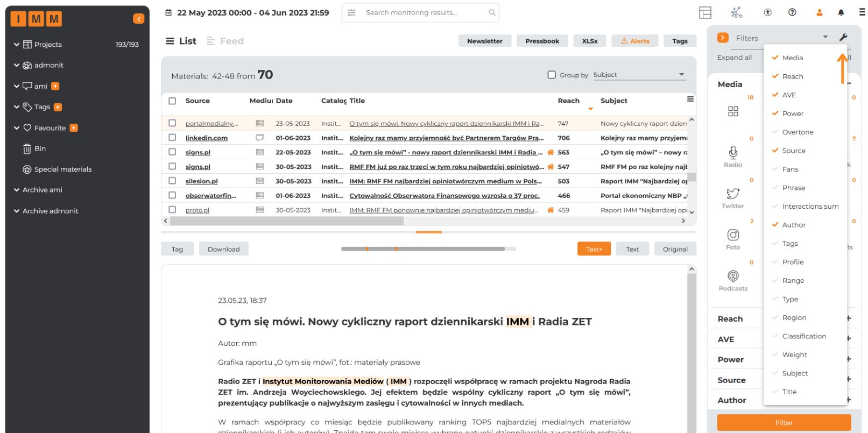Image resolution: width=868 pixels, height=433 pixels.
Task: Open the Filters dropdown arrow
Action: point(825,37)
